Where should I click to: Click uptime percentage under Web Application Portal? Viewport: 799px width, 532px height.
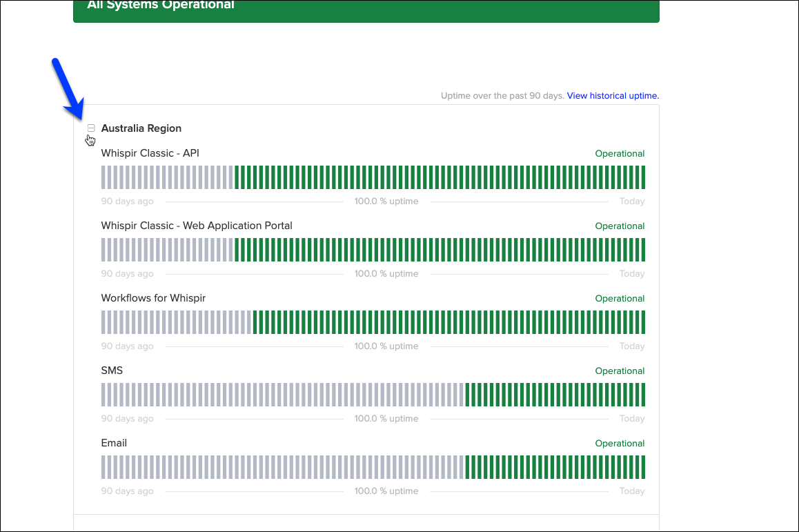tap(386, 274)
